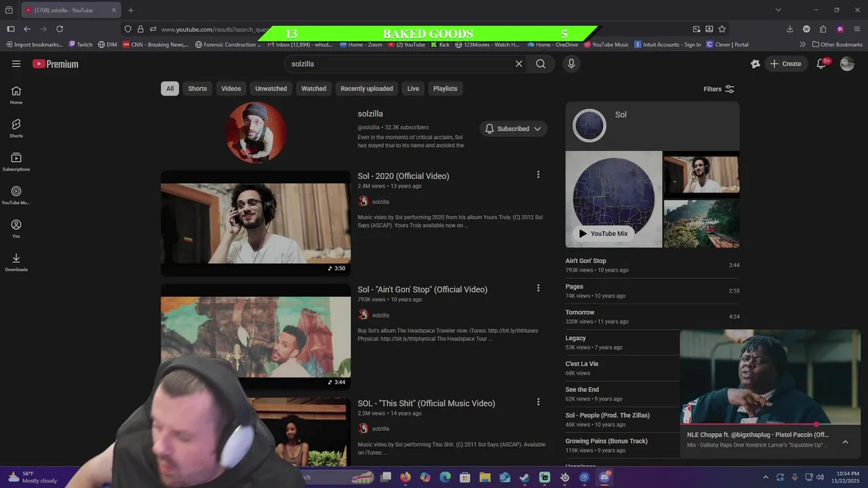Image resolution: width=868 pixels, height=488 pixels.
Task: Open Sol - "Ain't Gon' Stop" video title
Action: pos(422,289)
